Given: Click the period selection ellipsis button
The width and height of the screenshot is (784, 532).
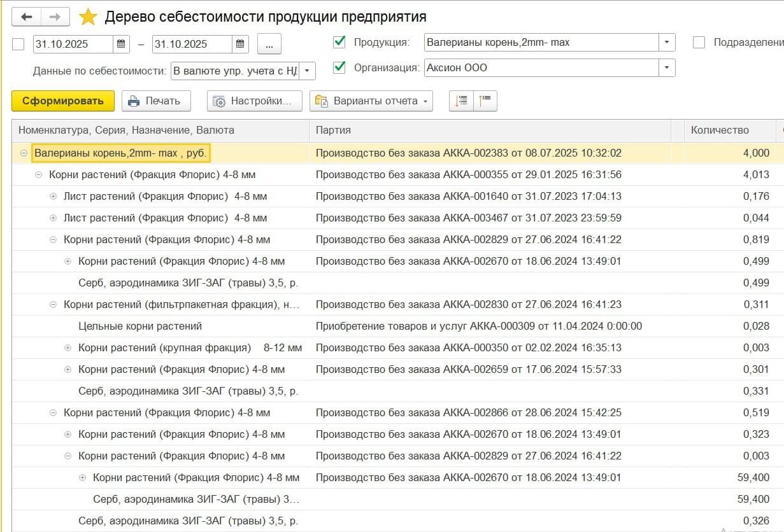Looking at the screenshot, I should (269, 44).
